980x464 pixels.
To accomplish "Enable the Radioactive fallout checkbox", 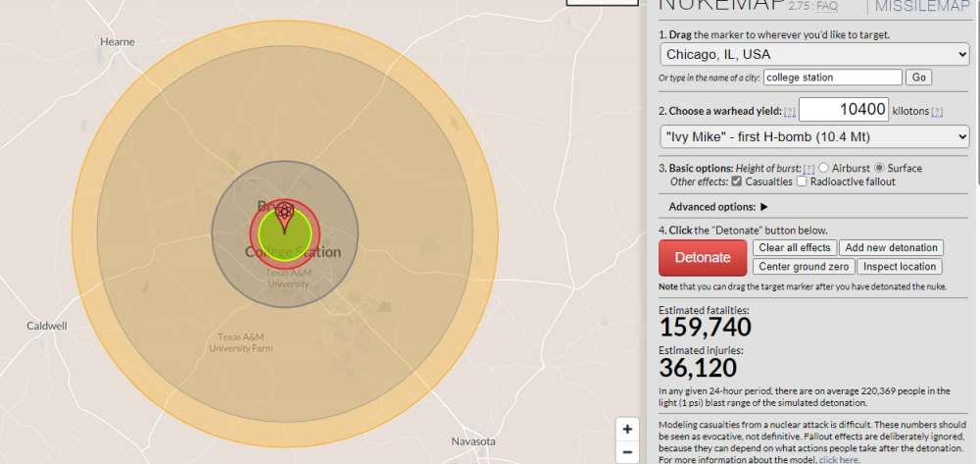I will [x=803, y=181].
